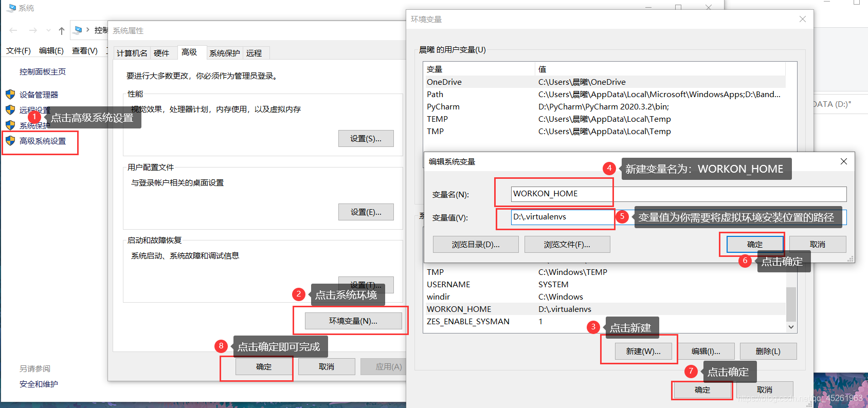Click Browse Directory(D) button
This screenshot has height=408, width=868.
pos(476,245)
